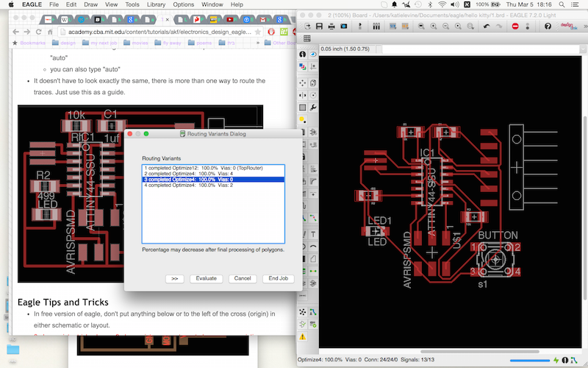Open the CAM processor icon in EAGLE toolbar
This screenshot has width=588, height=368.
pos(344,26)
